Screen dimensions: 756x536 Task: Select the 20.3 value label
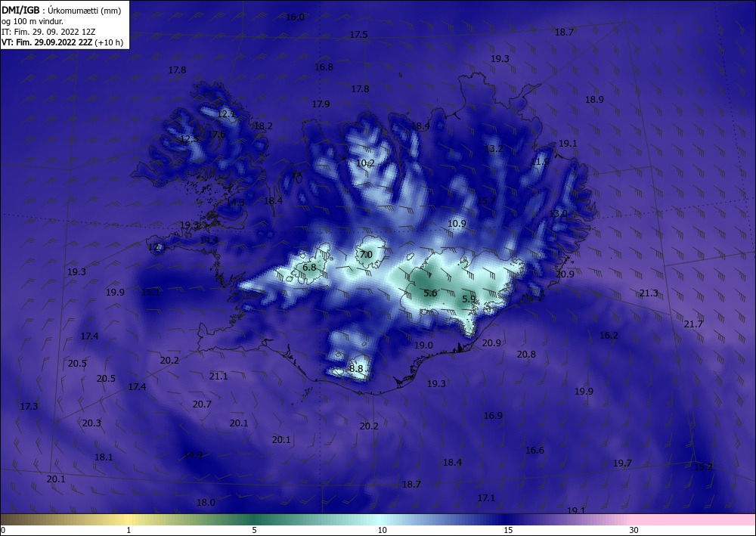tap(91, 423)
